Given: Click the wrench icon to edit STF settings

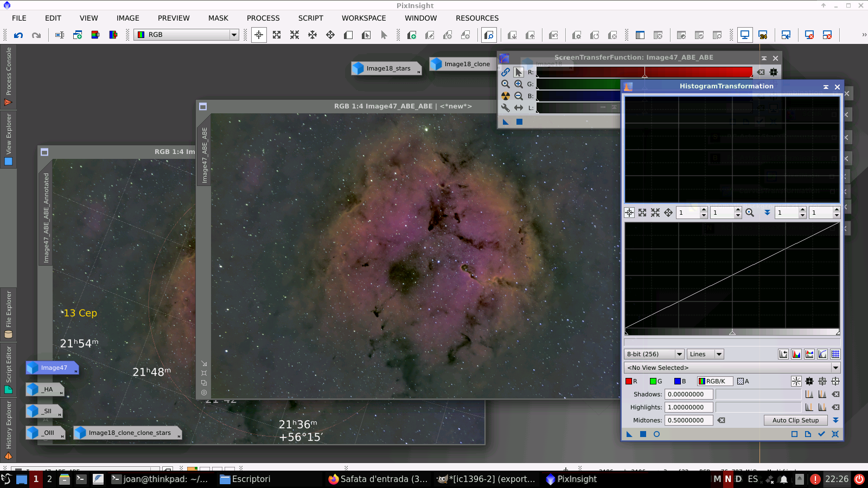Looking at the screenshot, I should pos(505,108).
